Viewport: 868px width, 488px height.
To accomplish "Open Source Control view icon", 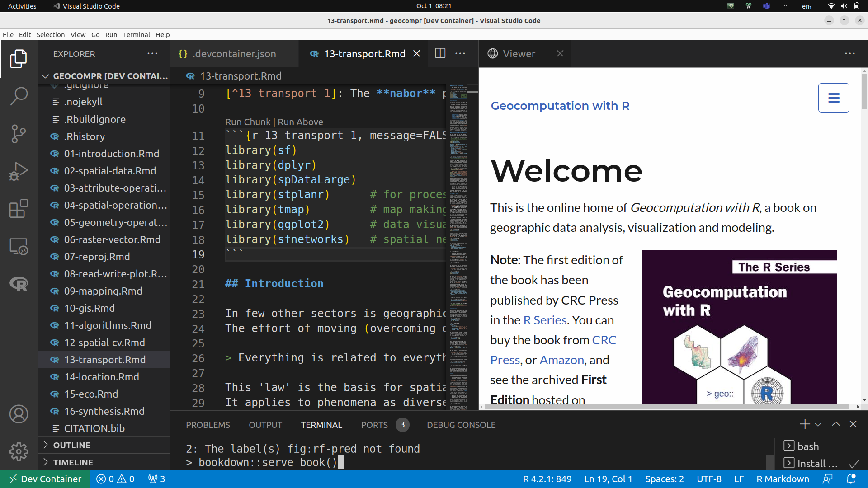I will click(x=19, y=134).
